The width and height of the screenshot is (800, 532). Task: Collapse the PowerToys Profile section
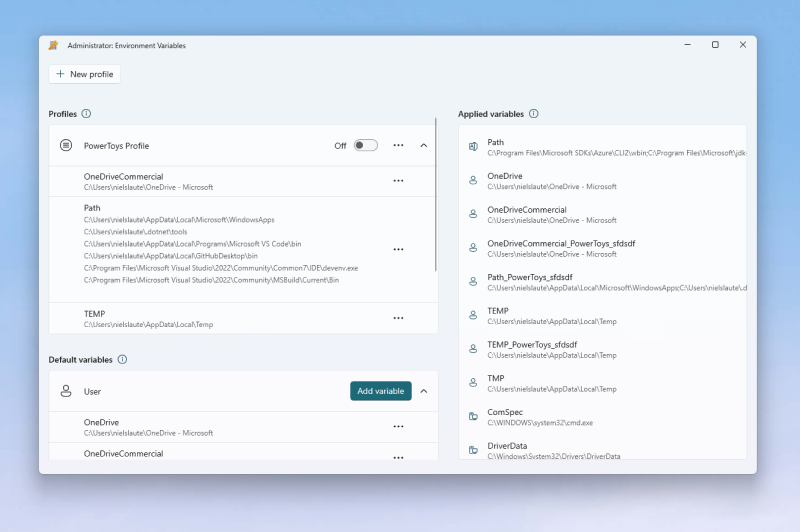[x=423, y=146]
